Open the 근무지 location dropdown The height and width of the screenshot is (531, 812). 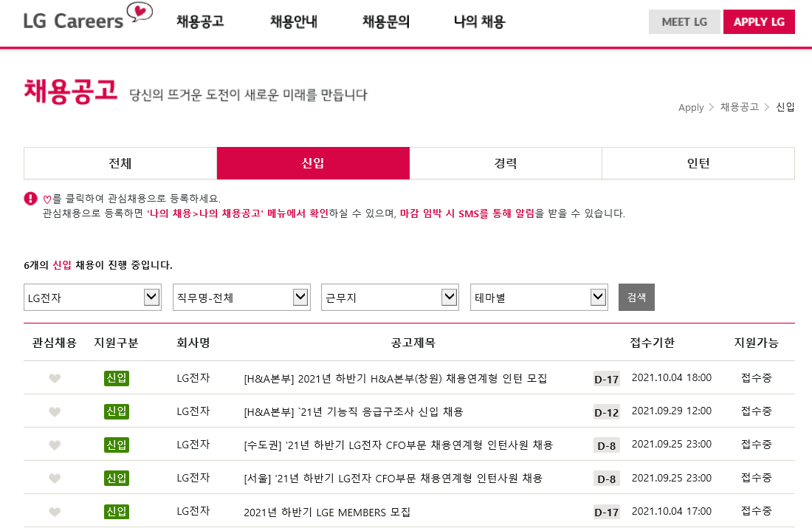tap(390, 298)
